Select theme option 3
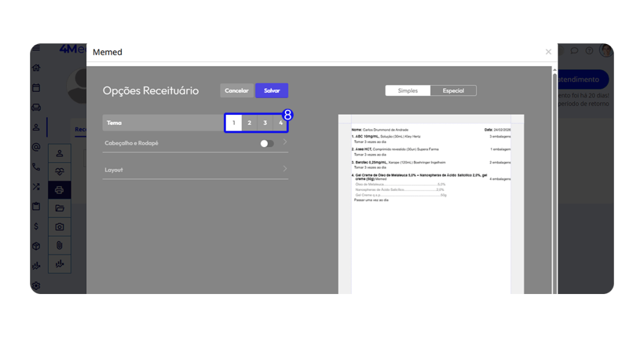Image resolution: width=644 pixels, height=338 pixels. (265, 123)
